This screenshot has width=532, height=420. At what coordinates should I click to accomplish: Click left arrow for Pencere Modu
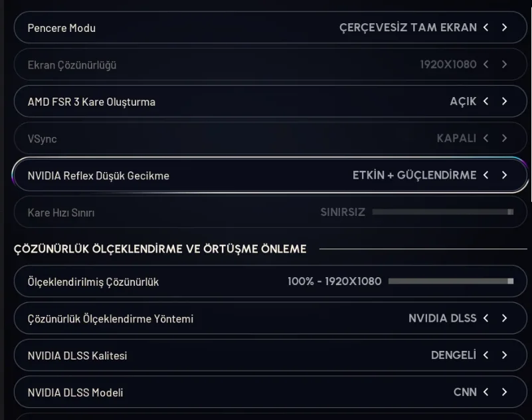[486, 28]
